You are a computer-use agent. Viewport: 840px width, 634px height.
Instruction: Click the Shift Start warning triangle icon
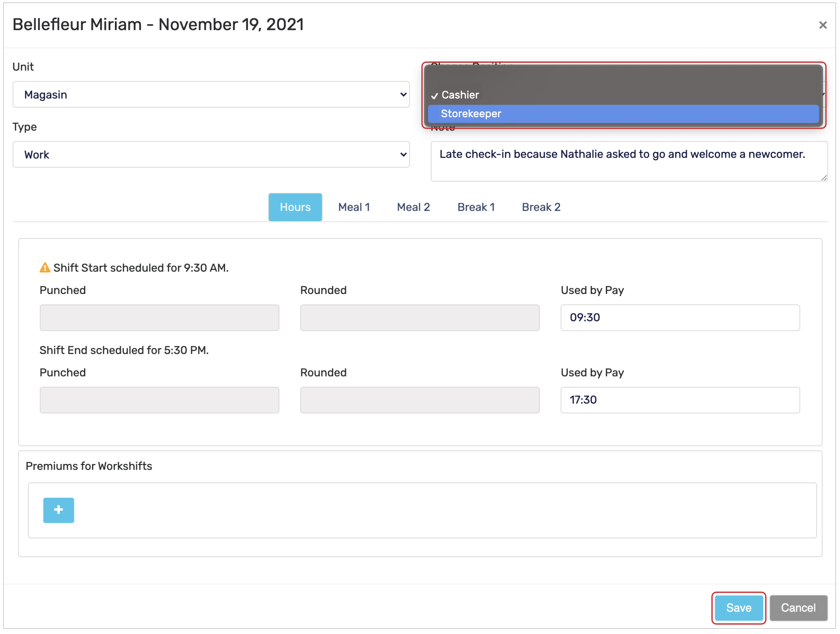click(45, 268)
